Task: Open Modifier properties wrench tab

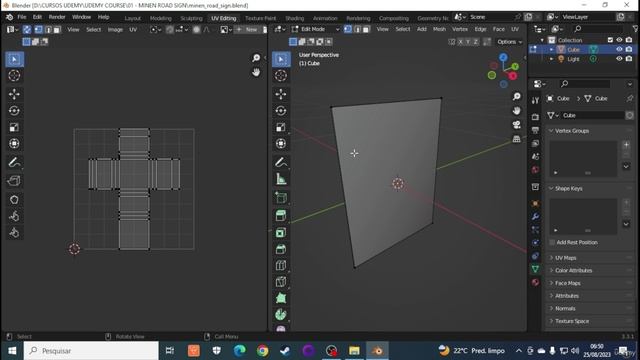Action: click(x=535, y=216)
